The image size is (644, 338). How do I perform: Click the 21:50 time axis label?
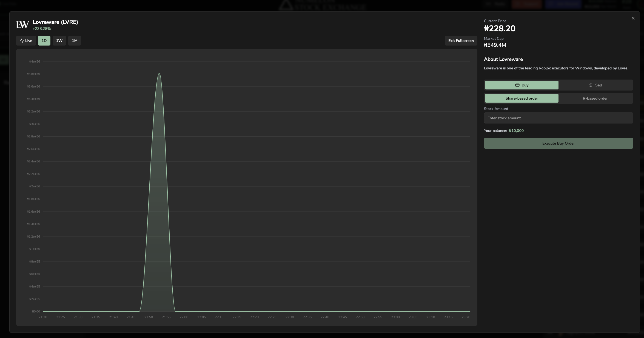point(149,317)
